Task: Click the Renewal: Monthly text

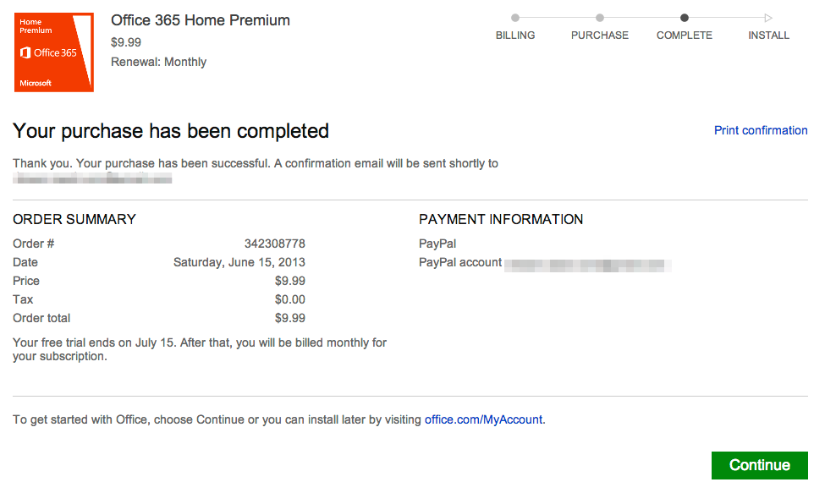Action: click(x=158, y=62)
